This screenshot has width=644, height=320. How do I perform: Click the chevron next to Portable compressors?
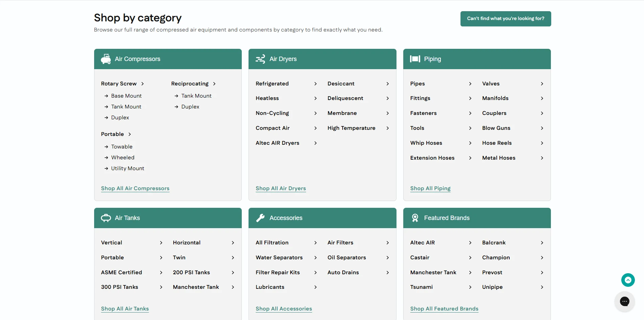130,134
